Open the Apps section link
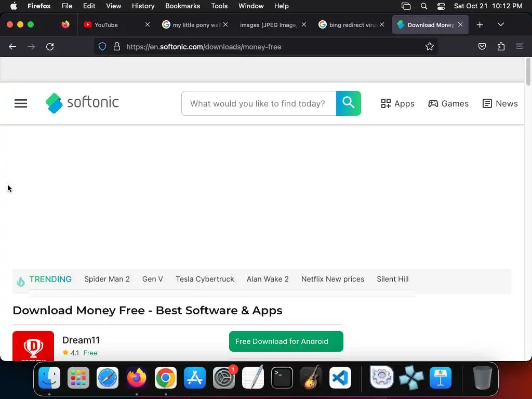 pos(397,103)
